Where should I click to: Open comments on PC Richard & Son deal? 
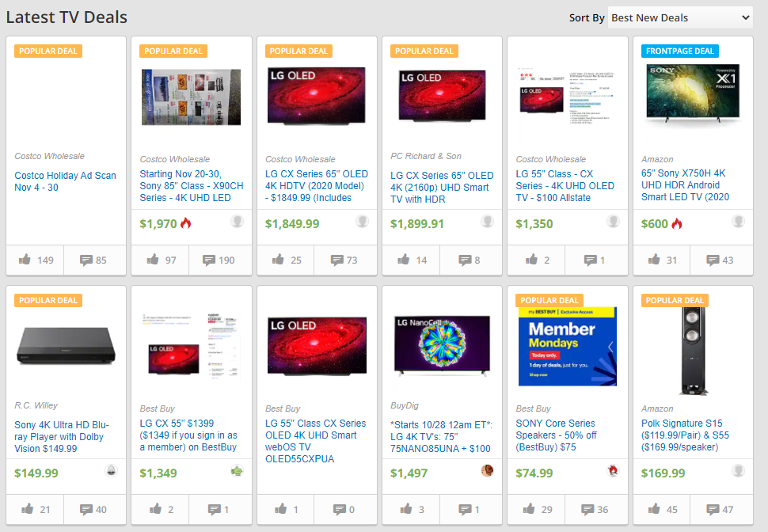471,260
